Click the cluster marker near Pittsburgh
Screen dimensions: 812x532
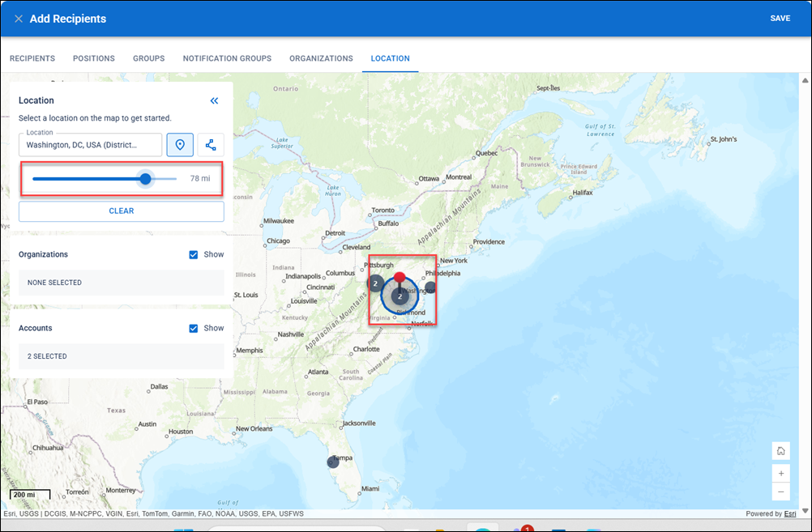point(375,283)
